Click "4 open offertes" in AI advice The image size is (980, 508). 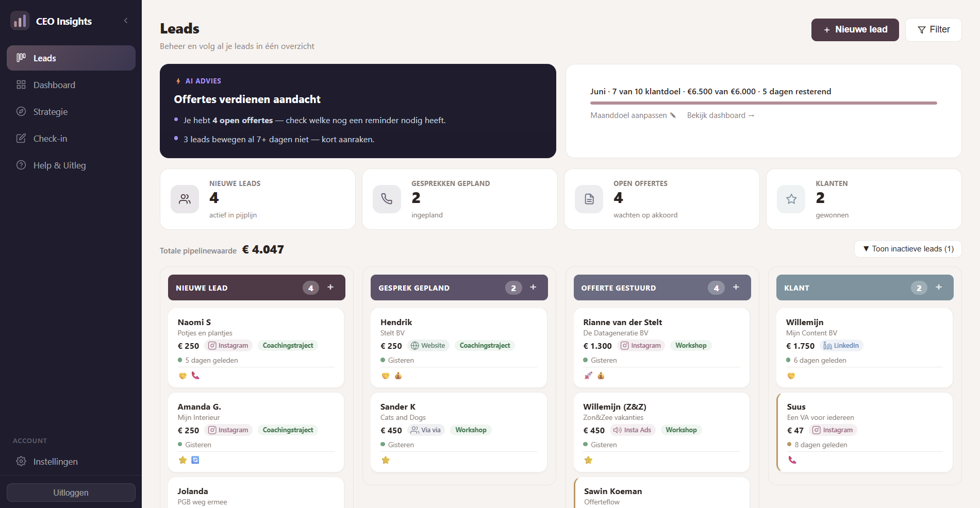pyautogui.click(x=242, y=121)
